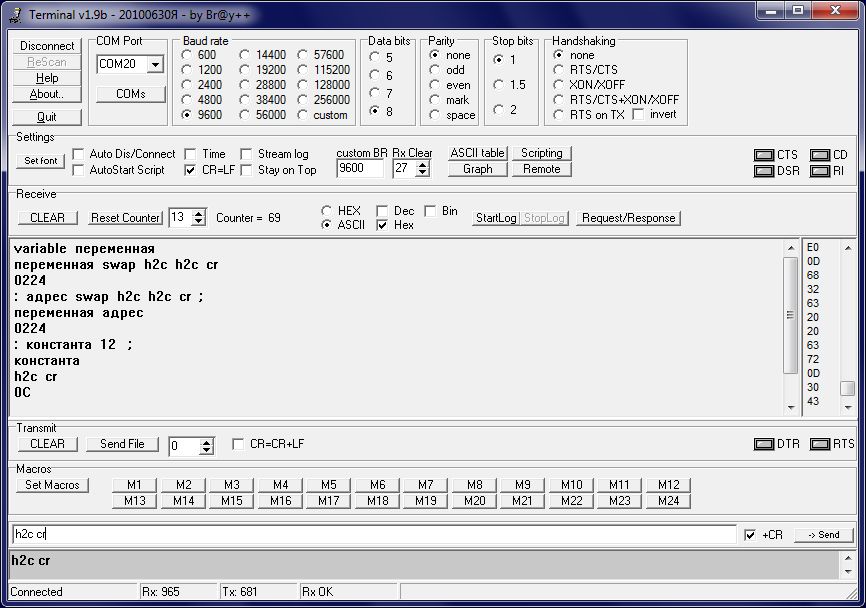Click the Remote button
This screenshot has height=608, width=866.
(x=542, y=169)
